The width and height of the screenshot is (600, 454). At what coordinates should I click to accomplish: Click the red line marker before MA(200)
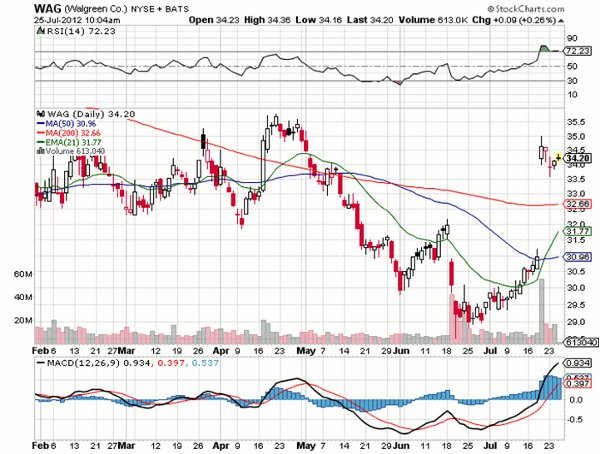click(x=41, y=133)
